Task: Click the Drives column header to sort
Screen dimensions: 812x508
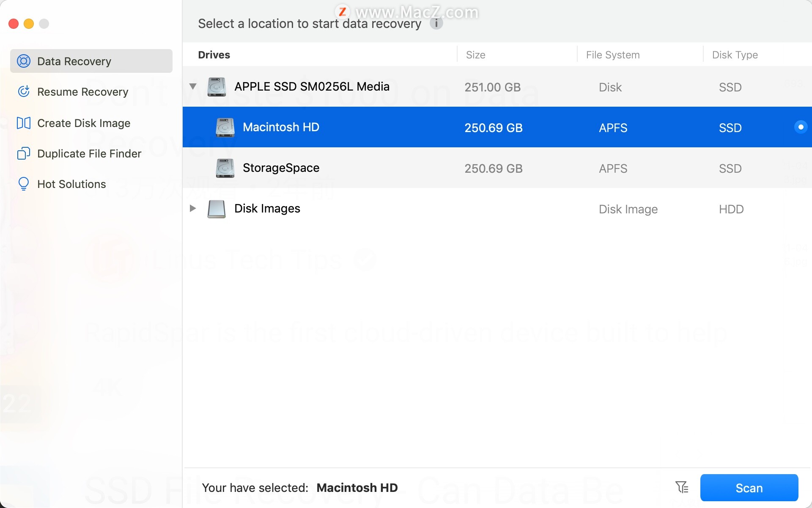Action: click(x=214, y=55)
